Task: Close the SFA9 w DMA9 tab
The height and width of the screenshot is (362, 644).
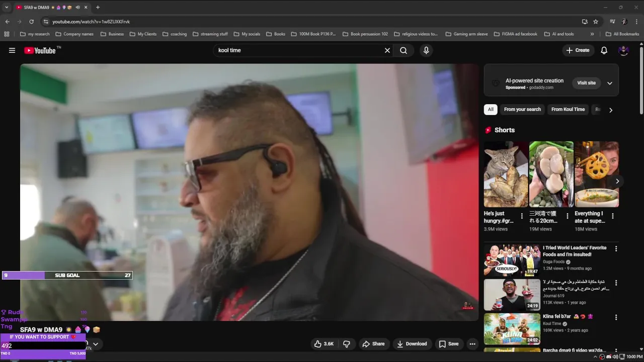Action: [x=86, y=8]
